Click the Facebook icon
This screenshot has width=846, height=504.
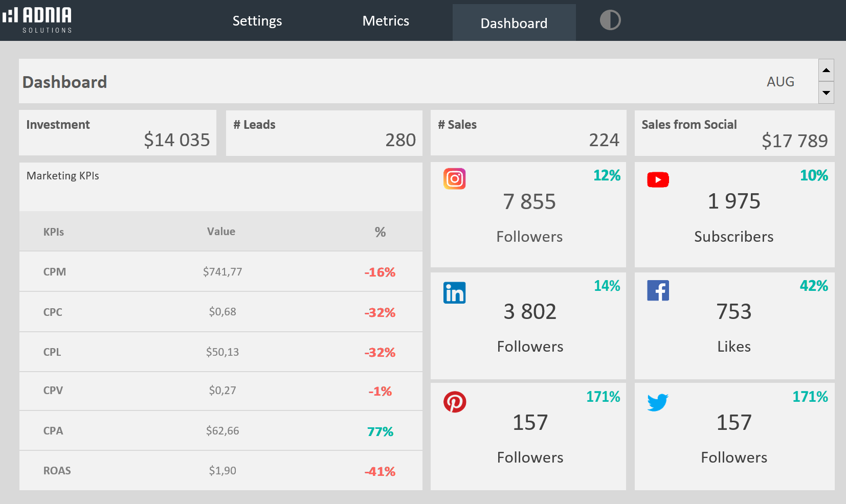pyautogui.click(x=658, y=291)
